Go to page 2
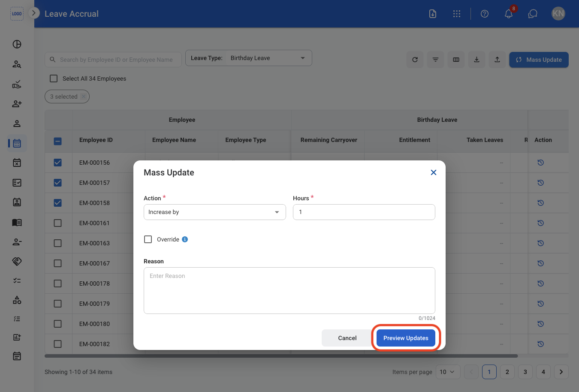This screenshot has height=392, width=579. [x=507, y=372]
